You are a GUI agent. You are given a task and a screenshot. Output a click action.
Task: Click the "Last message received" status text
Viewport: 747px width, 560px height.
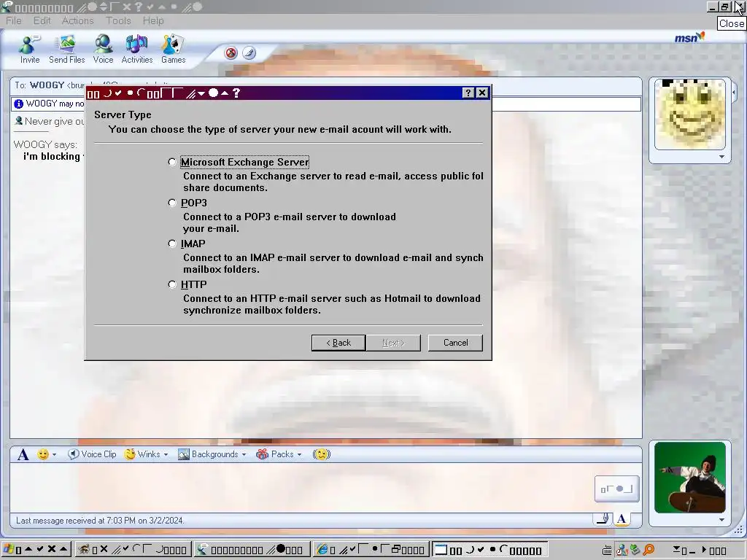coord(100,521)
